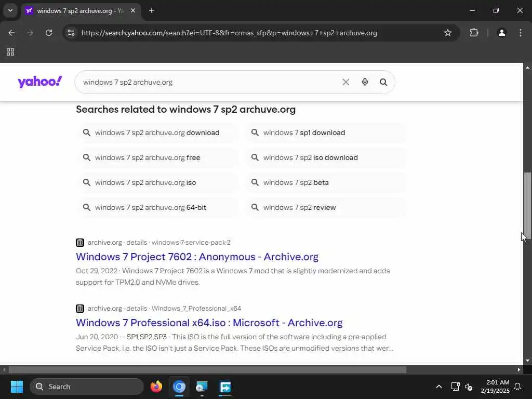
Task: Open network status in system tray
Action: 455,387
